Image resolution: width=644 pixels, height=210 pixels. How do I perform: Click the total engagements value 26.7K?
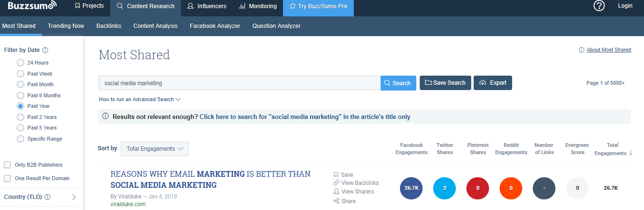tap(611, 188)
